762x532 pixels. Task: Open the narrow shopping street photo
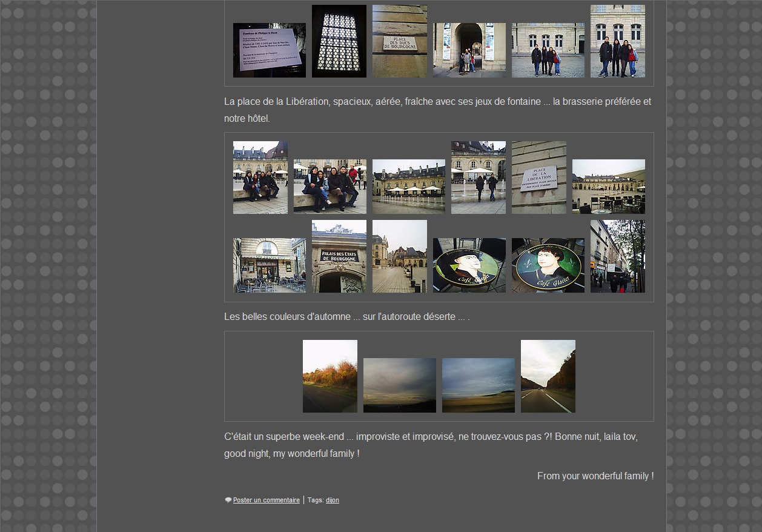[617, 256]
